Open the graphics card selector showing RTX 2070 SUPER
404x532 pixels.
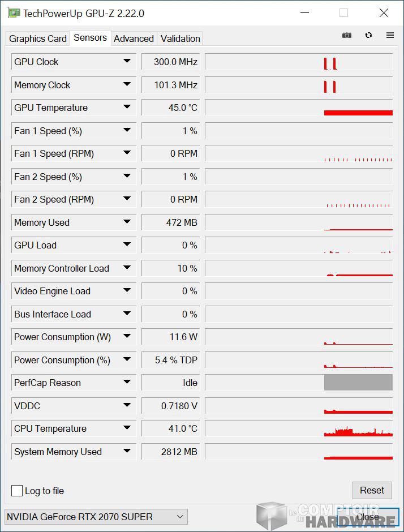(x=96, y=516)
